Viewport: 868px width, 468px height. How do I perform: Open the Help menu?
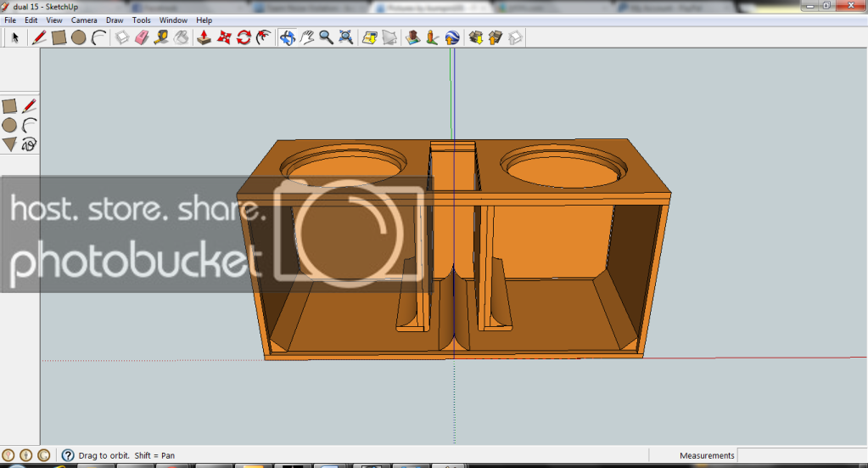pos(204,20)
